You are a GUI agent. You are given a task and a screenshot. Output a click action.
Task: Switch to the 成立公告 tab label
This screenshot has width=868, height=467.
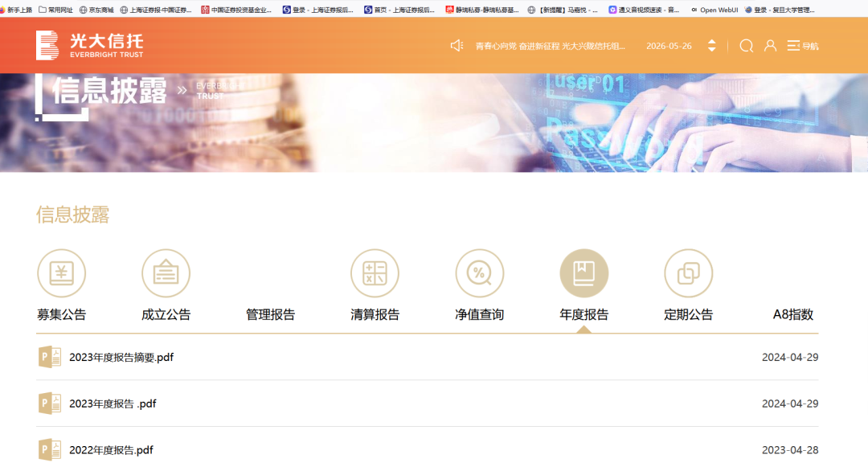point(166,315)
